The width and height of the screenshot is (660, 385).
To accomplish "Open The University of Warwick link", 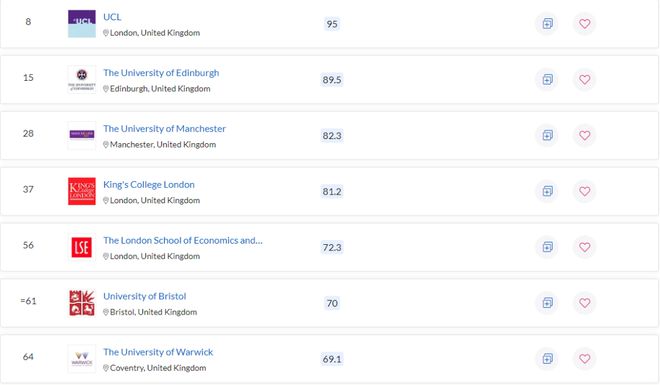I will pos(158,352).
